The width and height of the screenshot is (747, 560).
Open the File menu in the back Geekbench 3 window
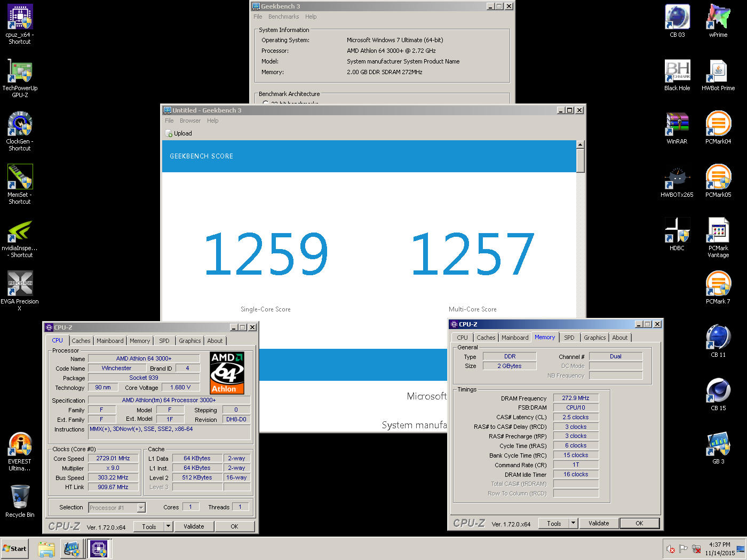(258, 17)
